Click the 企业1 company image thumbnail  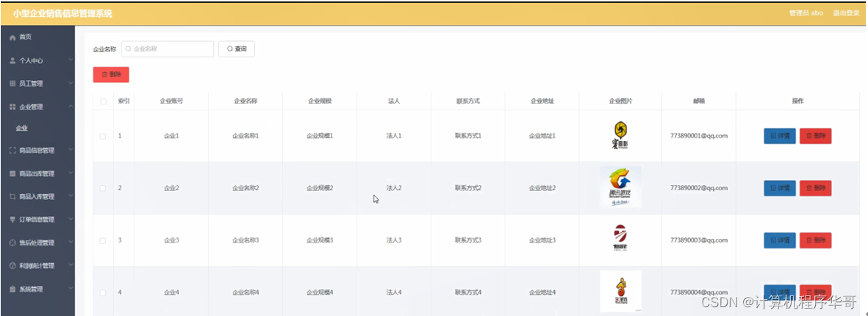click(620, 136)
